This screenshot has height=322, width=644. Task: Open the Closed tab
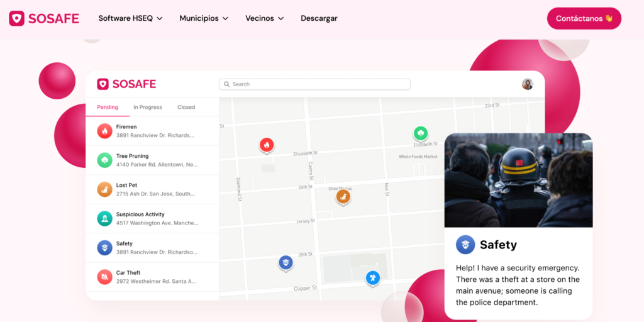tap(186, 108)
